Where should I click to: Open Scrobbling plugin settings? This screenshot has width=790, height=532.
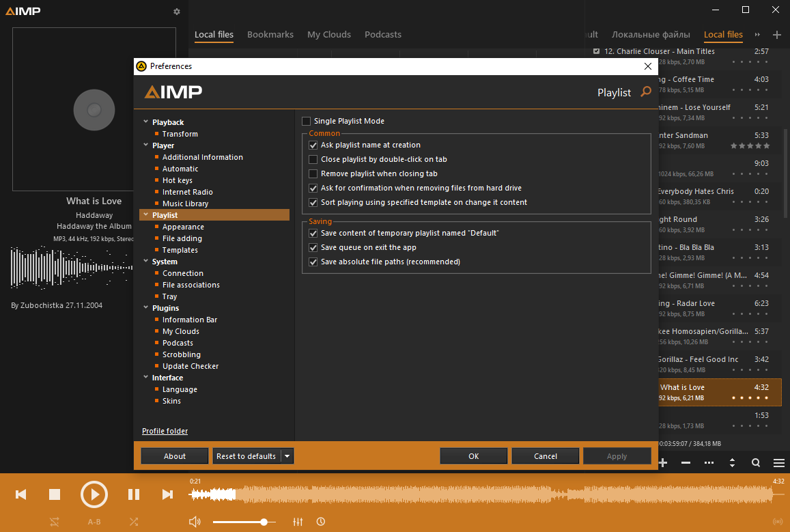(x=182, y=354)
